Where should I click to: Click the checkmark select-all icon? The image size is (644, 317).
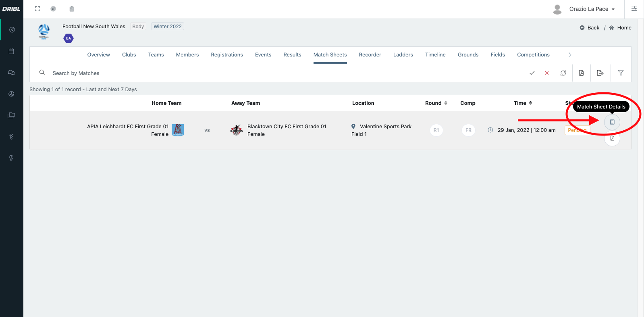(x=532, y=73)
